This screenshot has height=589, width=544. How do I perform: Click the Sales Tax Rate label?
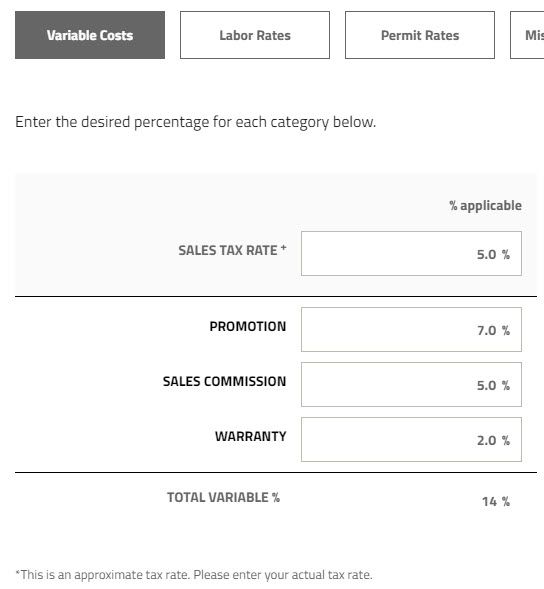[x=228, y=250]
